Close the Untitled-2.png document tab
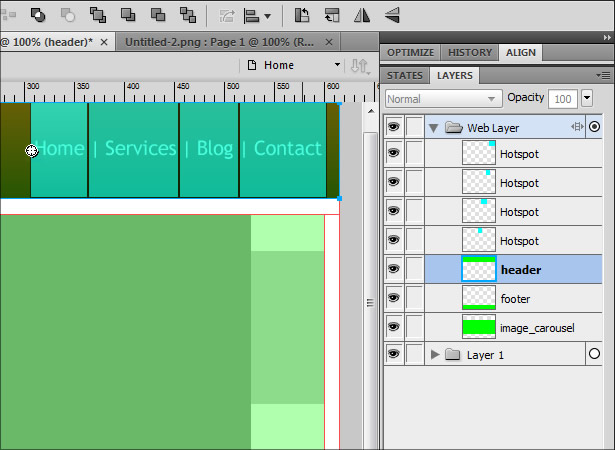Screen dimensions: 615x450 pyautogui.click(x=329, y=42)
